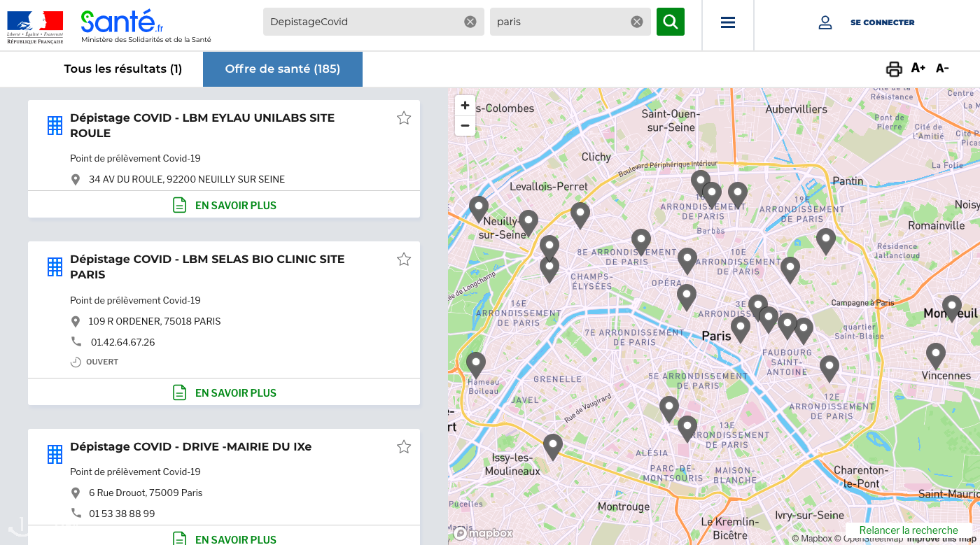Open EN SAVOIR PLUS for EYLAU UNILABS

[x=224, y=205]
